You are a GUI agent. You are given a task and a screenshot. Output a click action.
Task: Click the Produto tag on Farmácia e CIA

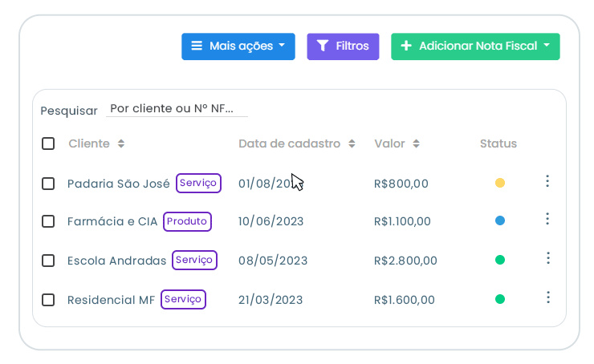click(187, 221)
